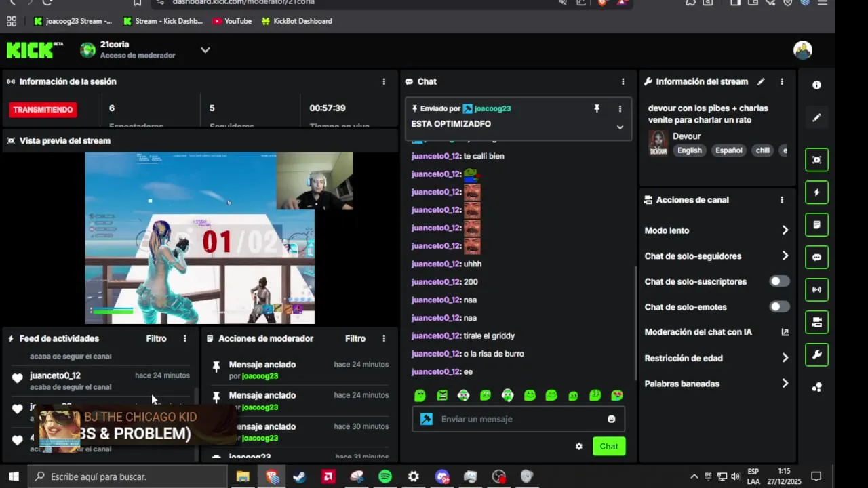The height and width of the screenshot is (488, 868).
Task: Click the chat scrollbar
Action: click(635, 322)
